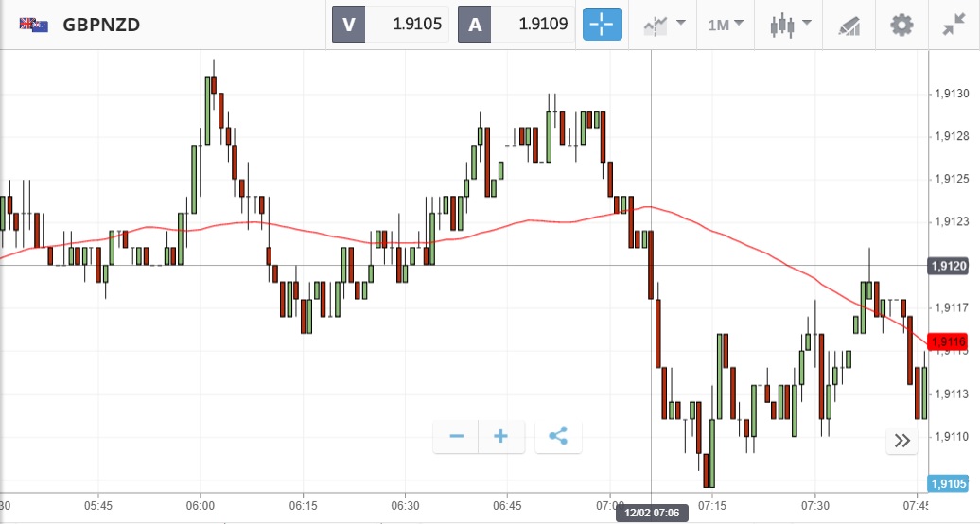Click the V sell price 1.9105 button
Screen dimensions: 980x524
[x=390, y=25]
